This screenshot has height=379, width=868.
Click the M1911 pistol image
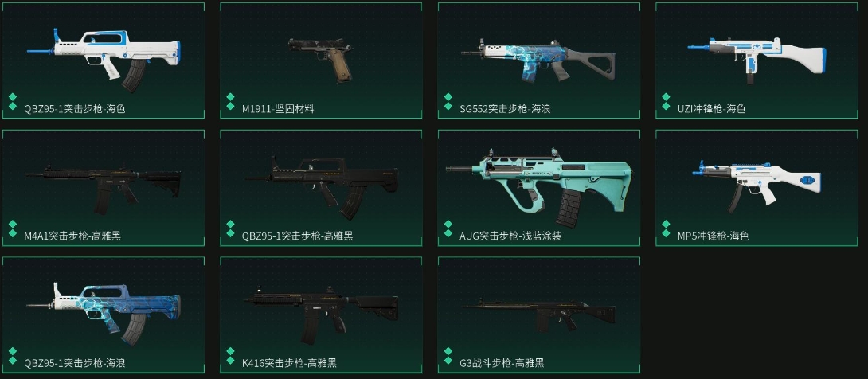coord(320,59)
